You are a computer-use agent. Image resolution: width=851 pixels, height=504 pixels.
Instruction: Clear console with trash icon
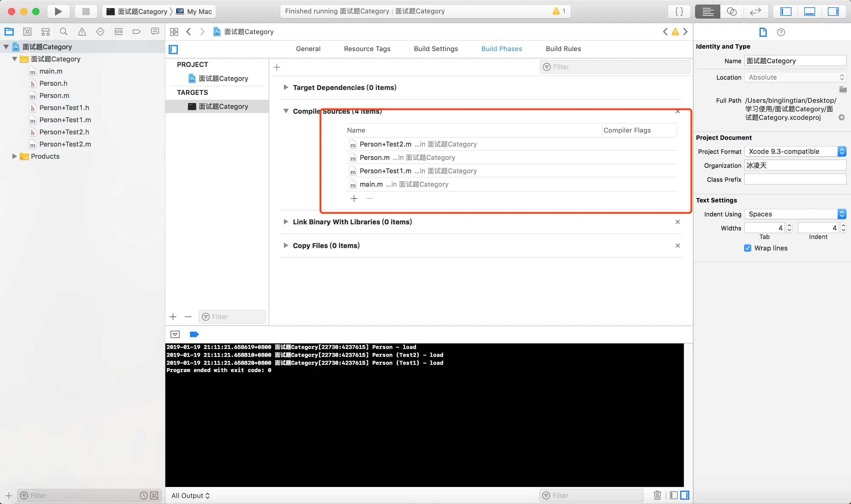(657, 495)
